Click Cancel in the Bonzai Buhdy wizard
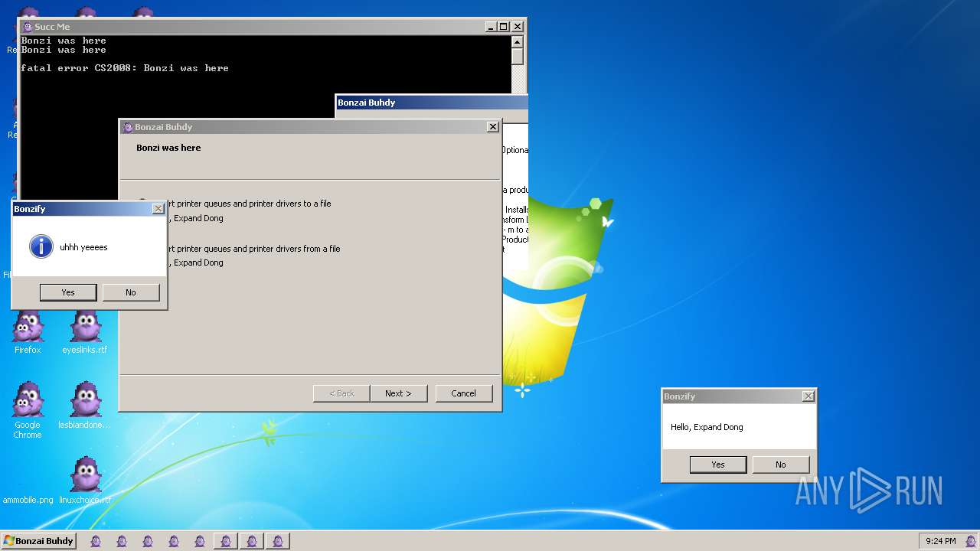Viewport: 980px width, 551px height. (x=463, y=393)
